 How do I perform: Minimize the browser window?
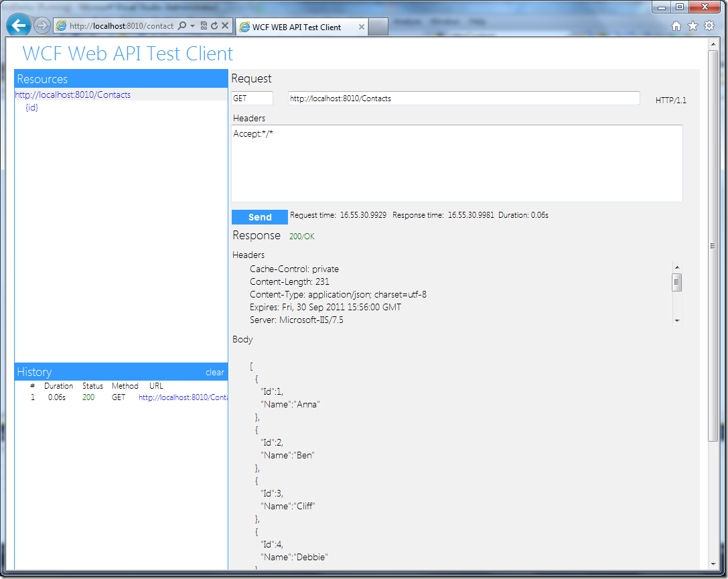point(662,7)
